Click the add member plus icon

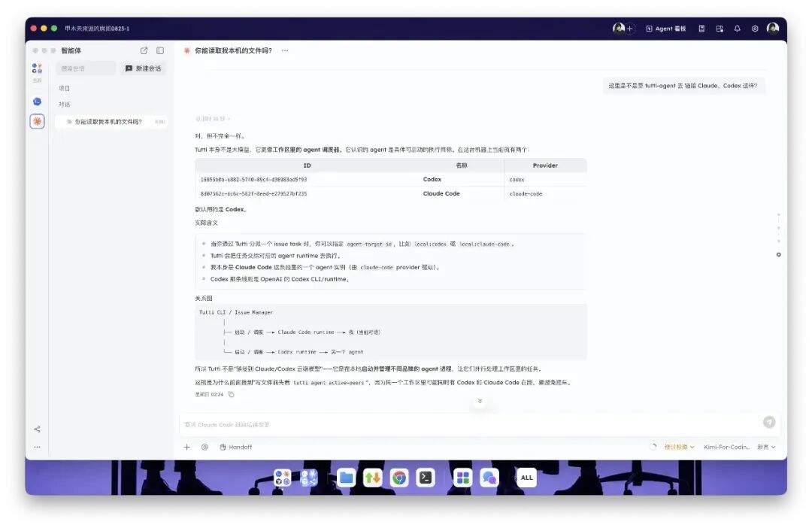[630, 29]
